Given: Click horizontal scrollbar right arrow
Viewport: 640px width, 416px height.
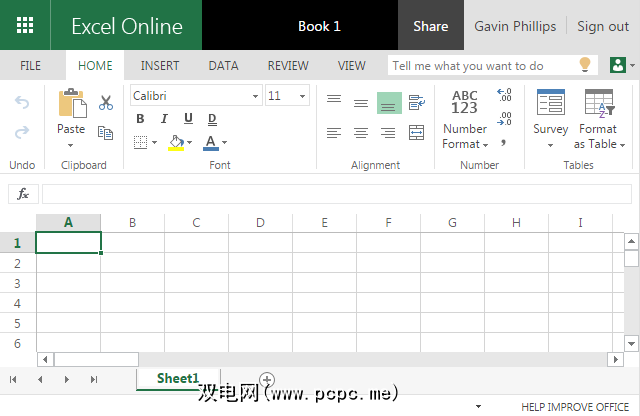Looking at the screenshot, I should tap(616, 360).
